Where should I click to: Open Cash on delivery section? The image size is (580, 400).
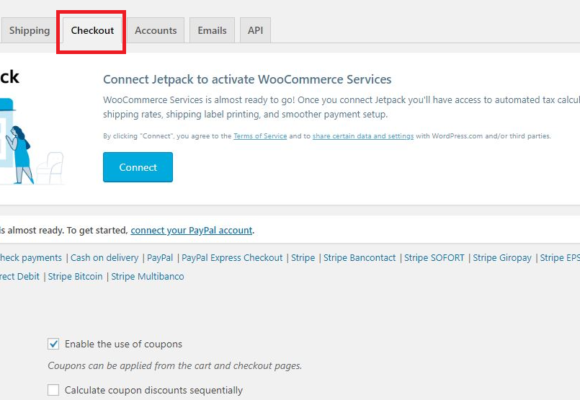(x=104, y=258)
